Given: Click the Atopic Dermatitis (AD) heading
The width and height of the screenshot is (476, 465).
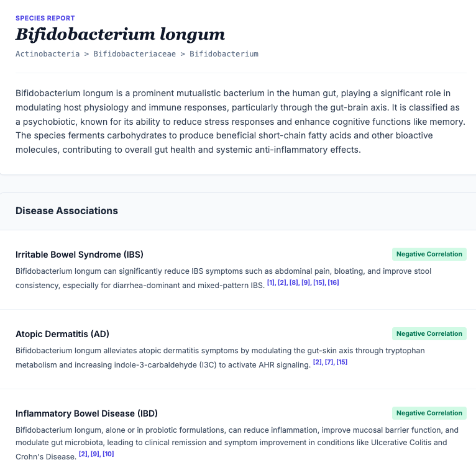Looking at the screenshot, I should pyautogui.click(x=62, y=334).
